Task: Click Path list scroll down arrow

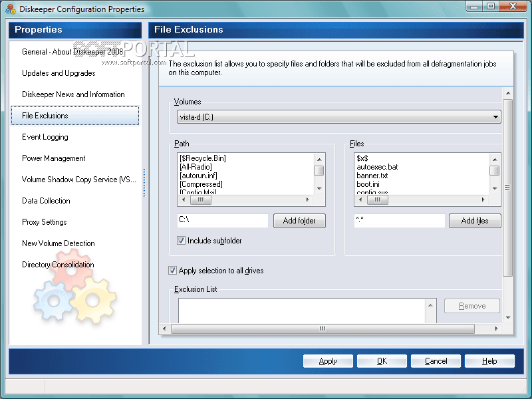Action: (x=319, y=189)
